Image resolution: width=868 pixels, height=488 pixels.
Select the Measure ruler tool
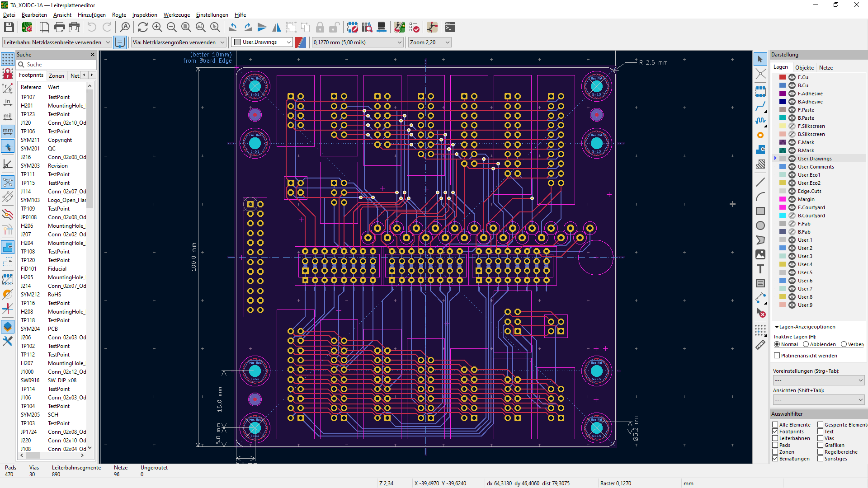(x=760, y=345)
